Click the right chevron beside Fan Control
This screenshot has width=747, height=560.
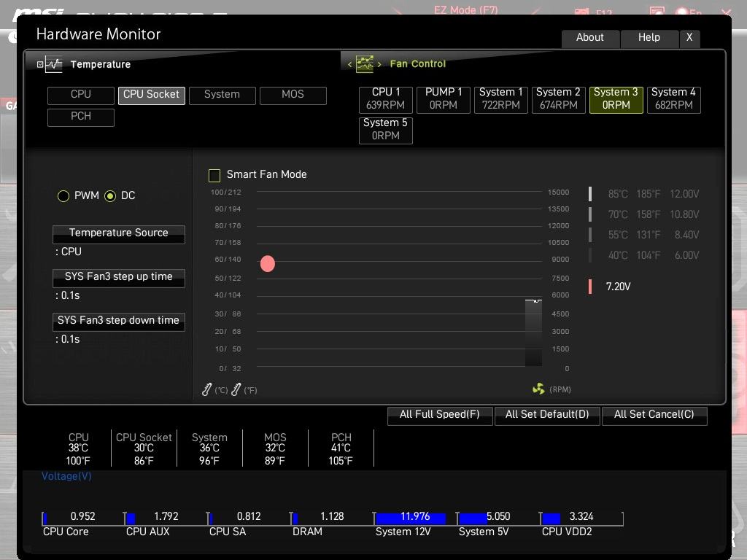pyautogui.click(x=379, y=64)
